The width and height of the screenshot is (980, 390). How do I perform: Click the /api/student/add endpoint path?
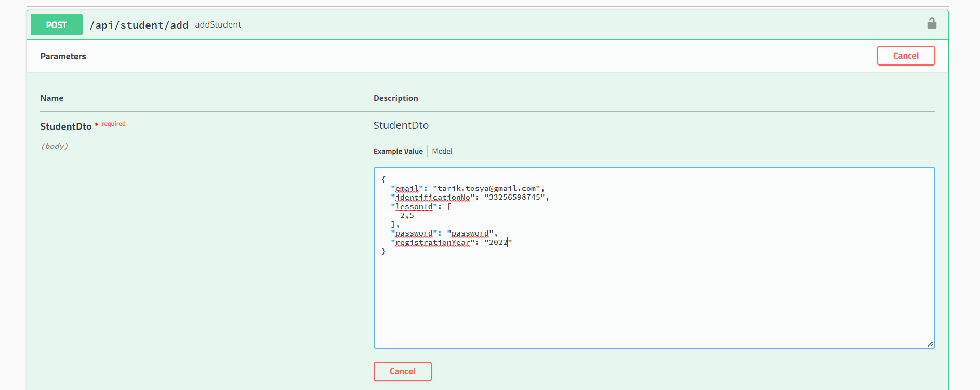(x=139, y=25)
